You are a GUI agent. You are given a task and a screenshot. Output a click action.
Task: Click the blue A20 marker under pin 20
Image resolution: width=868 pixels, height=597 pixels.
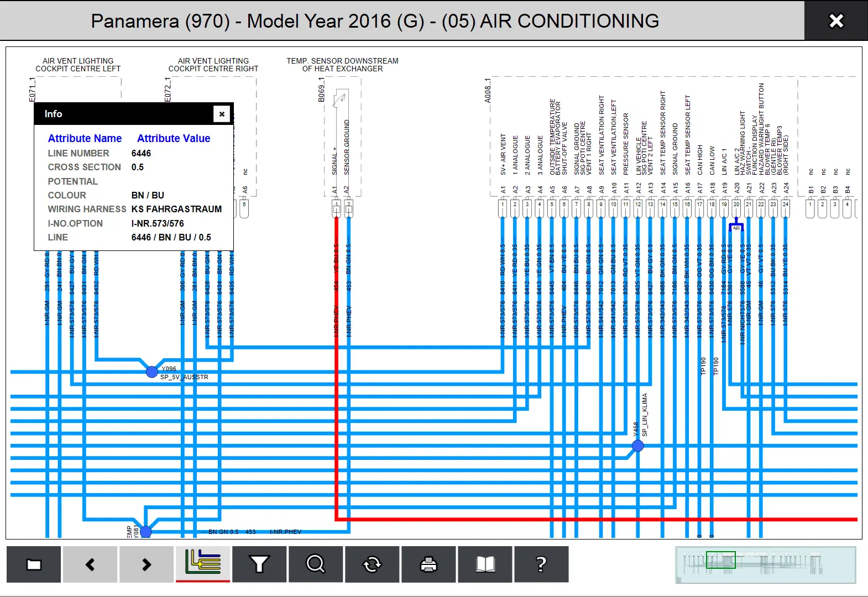coord(736,227)
